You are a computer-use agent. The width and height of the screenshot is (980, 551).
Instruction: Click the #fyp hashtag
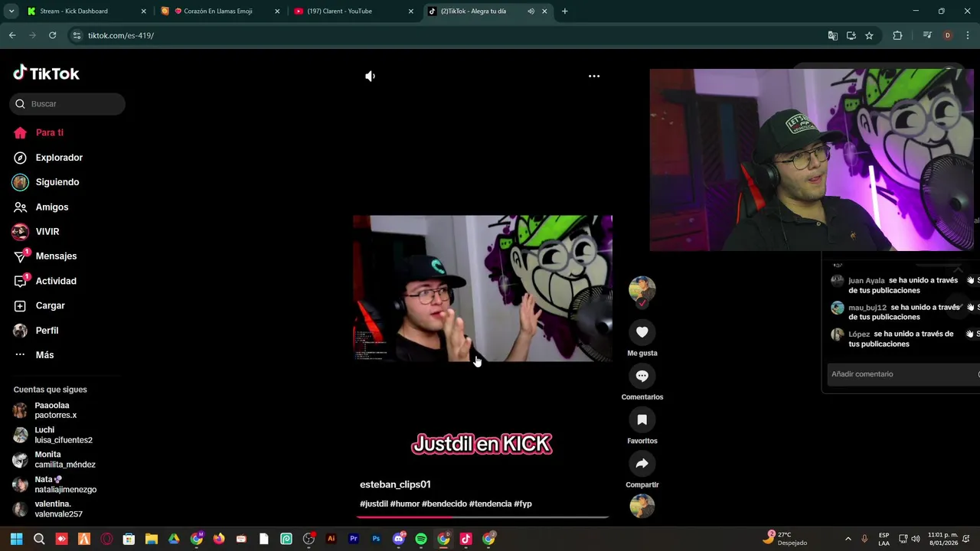pos(523,504)
